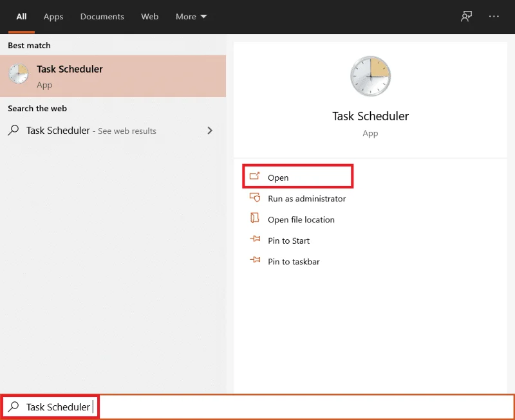Switch to the All tab
Viewport: 515px width, 420px height.
click(x=21, y=17)
